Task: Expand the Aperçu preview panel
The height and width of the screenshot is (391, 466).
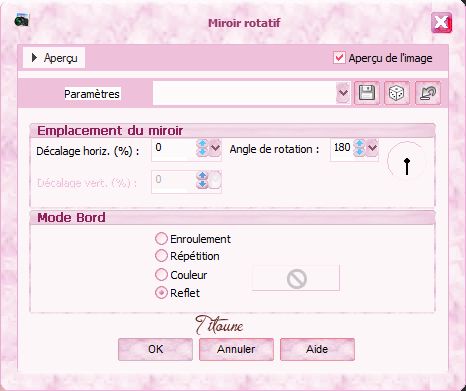Action: [54, 58]
